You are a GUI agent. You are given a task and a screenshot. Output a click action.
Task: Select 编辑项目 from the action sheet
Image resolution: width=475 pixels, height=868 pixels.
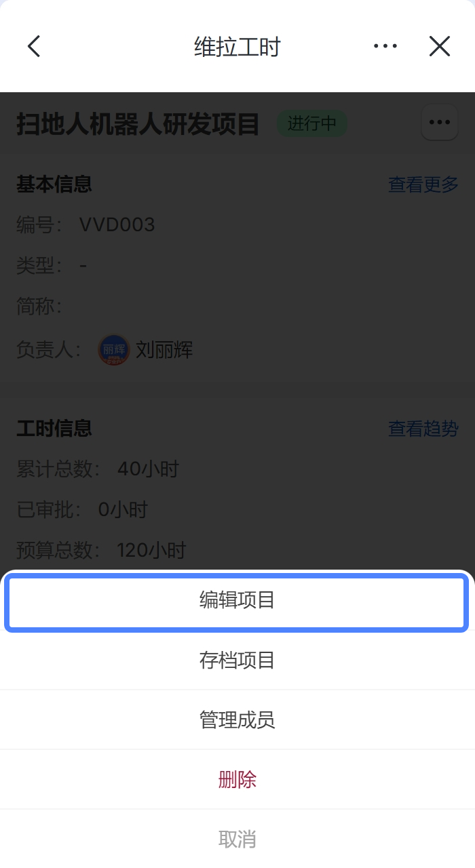tap(237, 601)
